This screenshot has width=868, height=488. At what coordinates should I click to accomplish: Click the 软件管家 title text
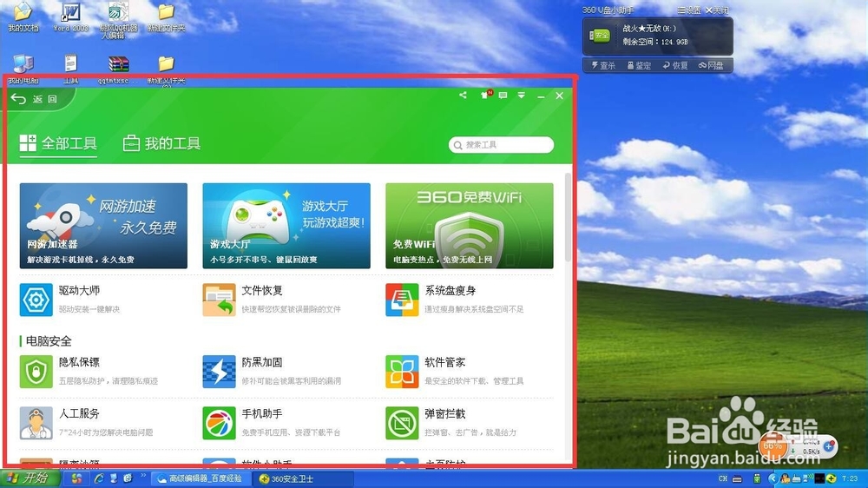(445, 362)
